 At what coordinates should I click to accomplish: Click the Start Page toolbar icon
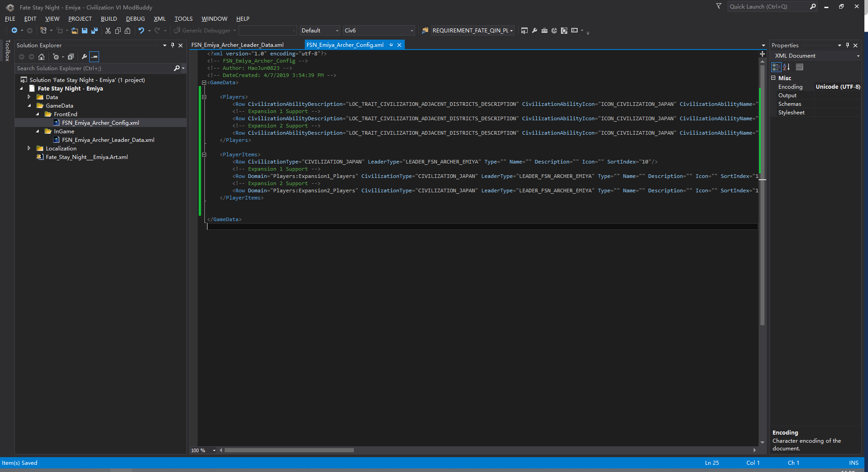coord(554,31)
